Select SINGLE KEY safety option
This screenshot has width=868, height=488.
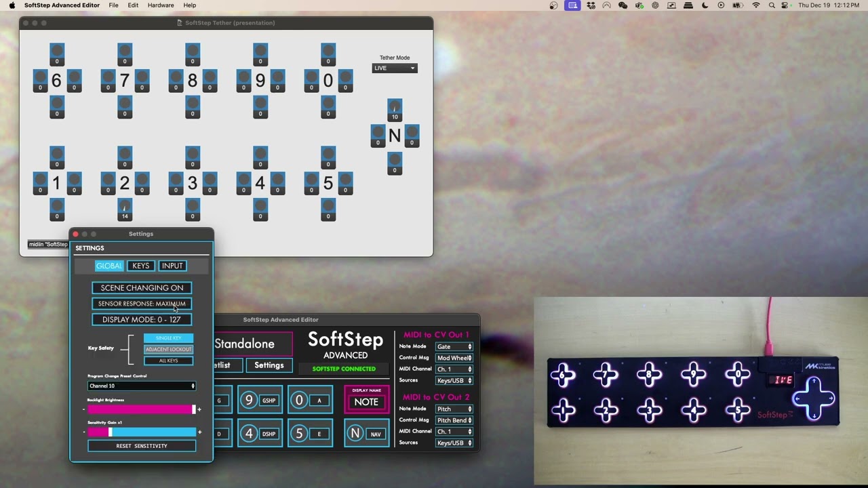coord(168,338)
